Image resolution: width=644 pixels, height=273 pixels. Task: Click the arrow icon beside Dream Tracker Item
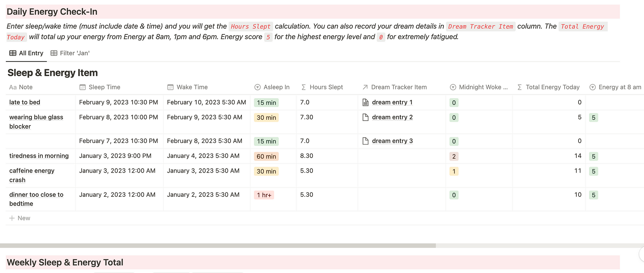pos(365,87)
